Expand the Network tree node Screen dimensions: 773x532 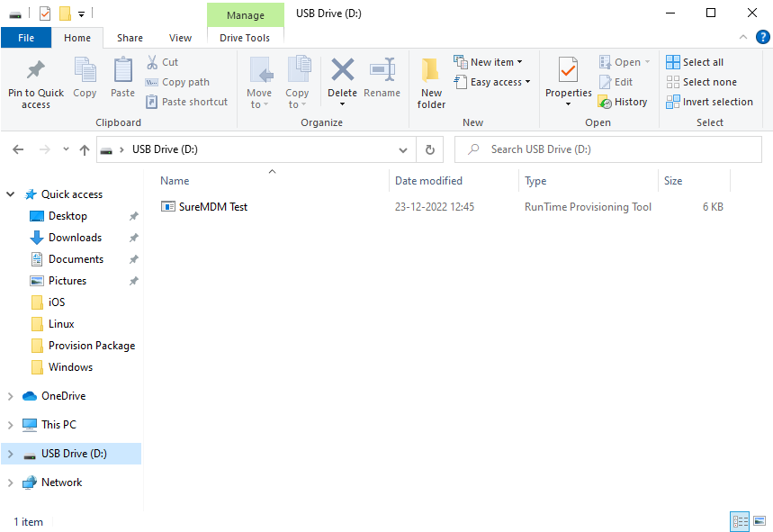click(11, 482)
